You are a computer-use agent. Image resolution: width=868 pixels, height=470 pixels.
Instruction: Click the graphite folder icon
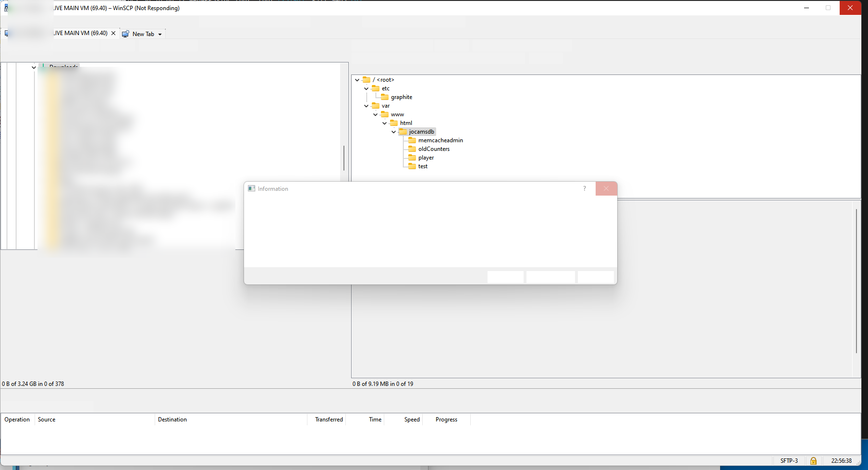pos(385,97)
